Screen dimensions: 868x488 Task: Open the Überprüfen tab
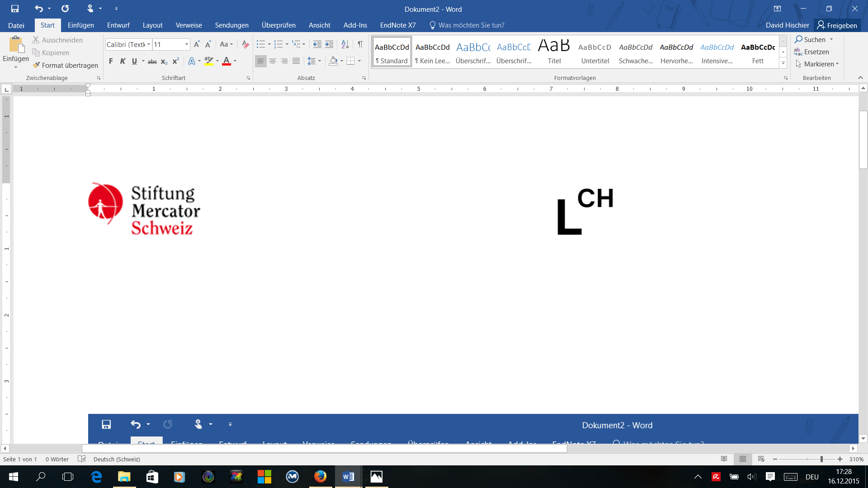(x=278, y=25)
